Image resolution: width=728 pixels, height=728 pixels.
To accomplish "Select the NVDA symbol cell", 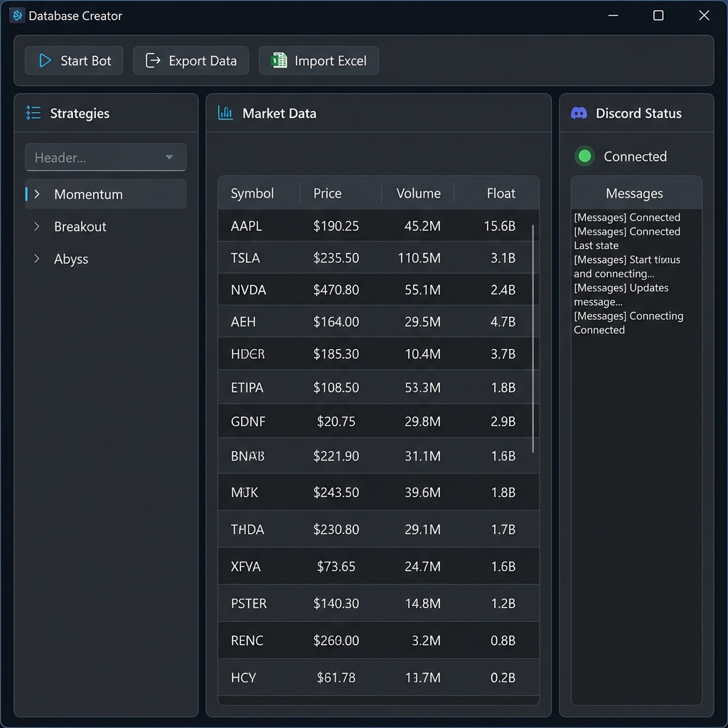I will tap(248, 290).
